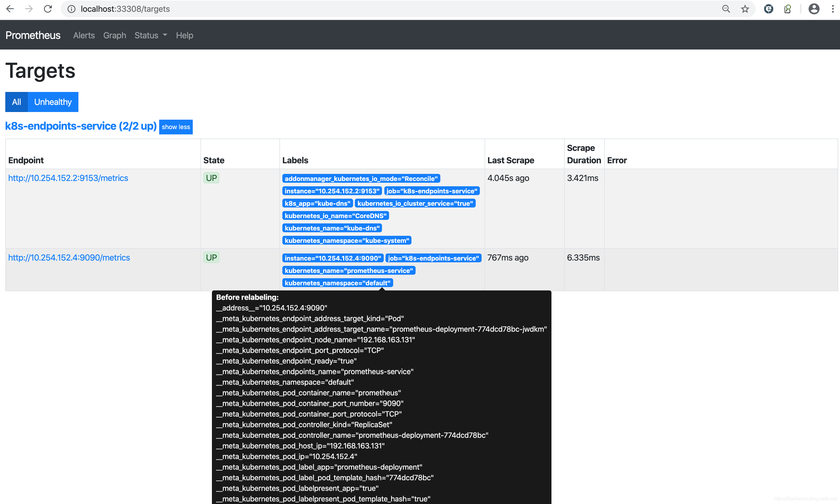Bookmark this page with the star icon

tap(745, 9)
